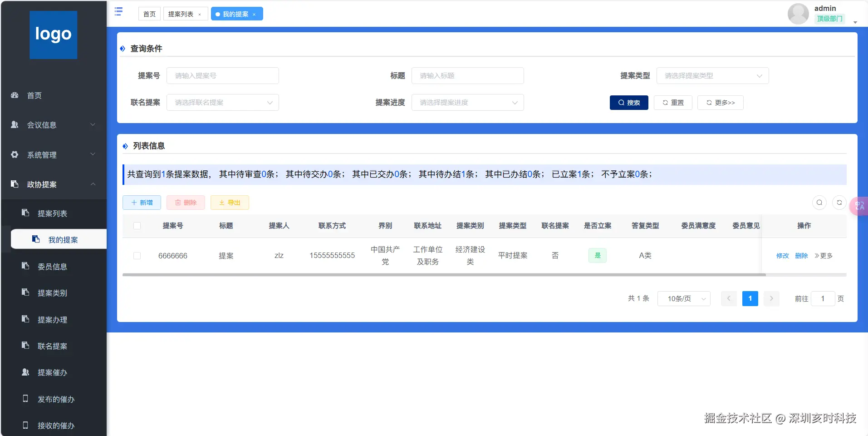The image size is (868, 436).
Task: Select all rows via header checkbox
Action: click(137, 226)
